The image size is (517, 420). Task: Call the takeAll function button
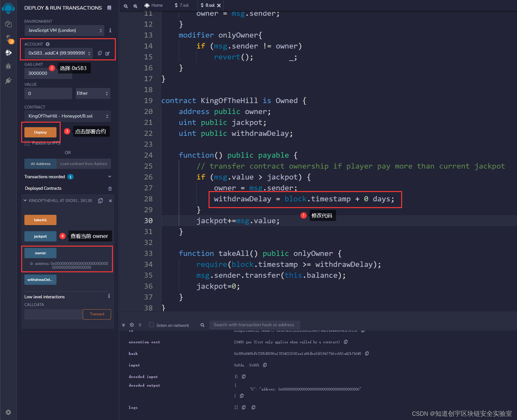[40, 220]
